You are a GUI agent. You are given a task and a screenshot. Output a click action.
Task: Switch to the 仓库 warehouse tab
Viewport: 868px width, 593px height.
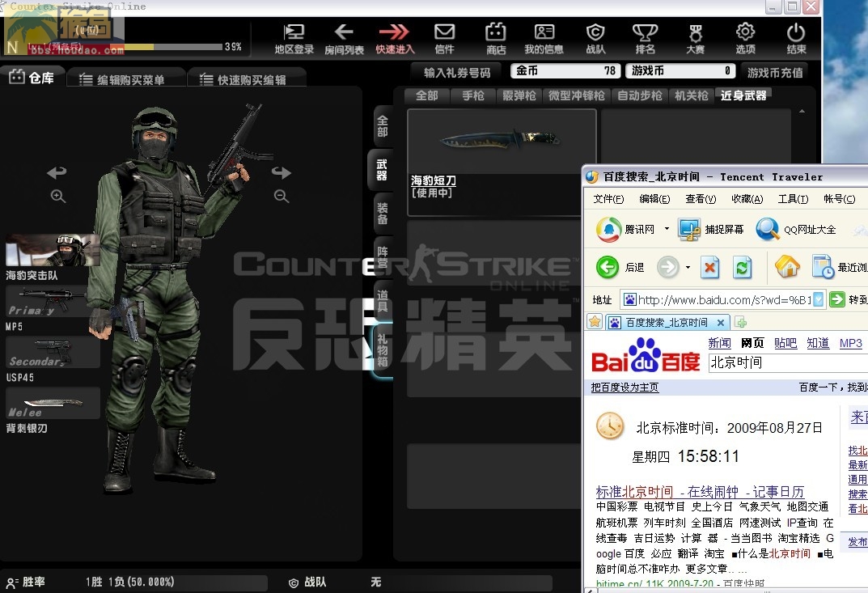coord(32,78)
